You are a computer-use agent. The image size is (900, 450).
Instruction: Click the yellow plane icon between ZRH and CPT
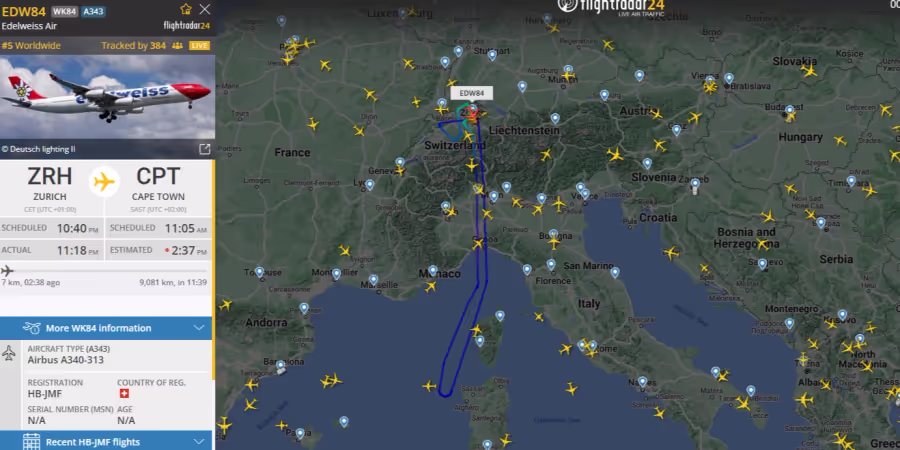coord(104,183)
